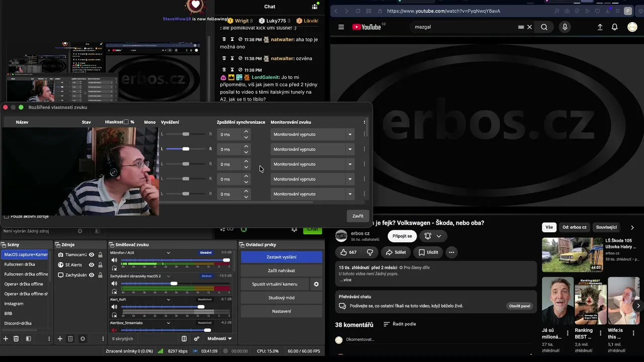Toggle visibility of SE Alerts source

point(92,265)
